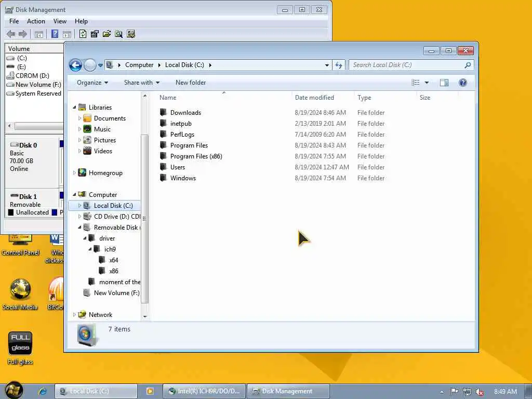Select the Windows folder in file list
Screen dimensions: 532x399
pyautogui.click(x=183, y=178)
